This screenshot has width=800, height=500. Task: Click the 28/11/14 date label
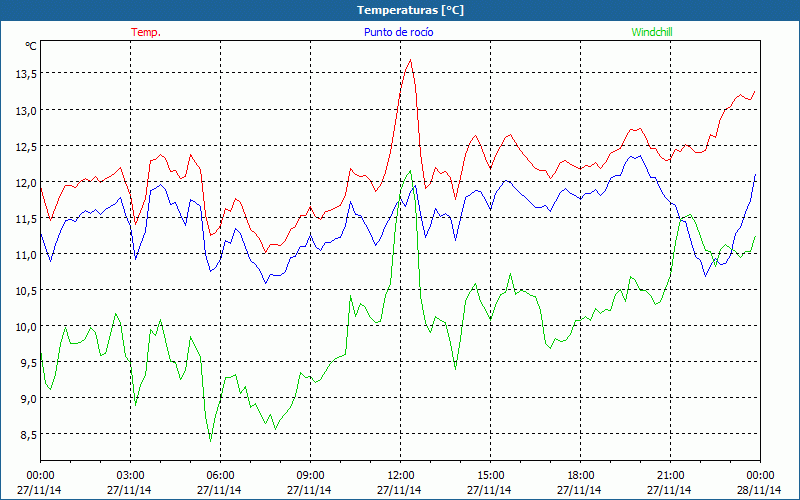(759, 490)
